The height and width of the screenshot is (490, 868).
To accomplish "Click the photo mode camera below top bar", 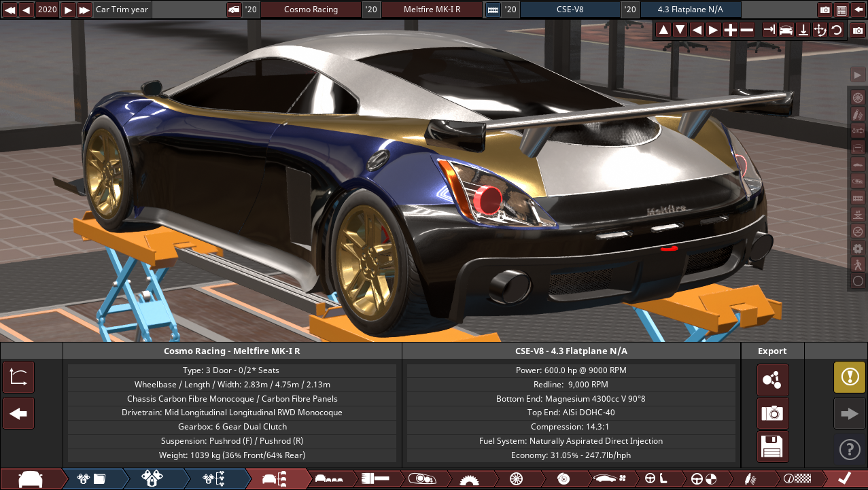I will coord(858,31).
